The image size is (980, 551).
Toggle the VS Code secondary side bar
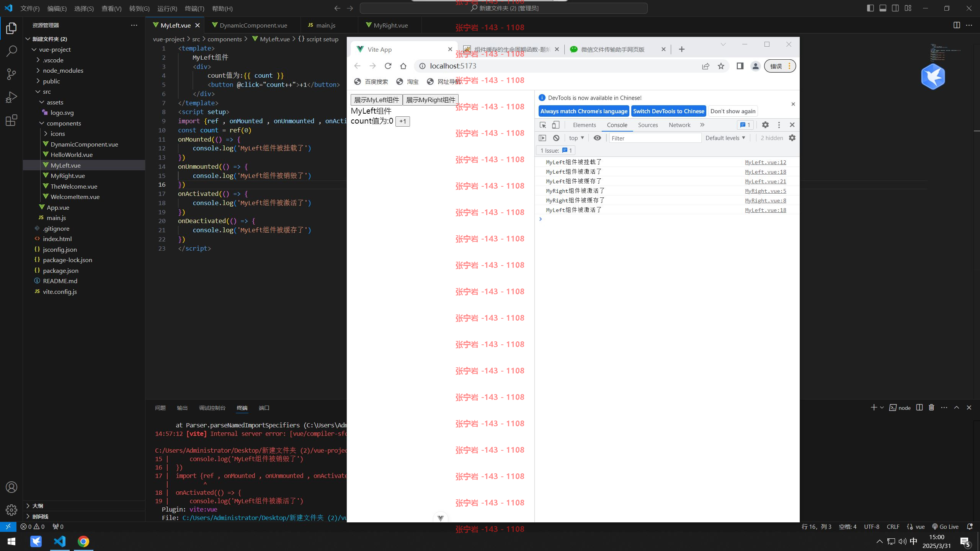(895, 8)
